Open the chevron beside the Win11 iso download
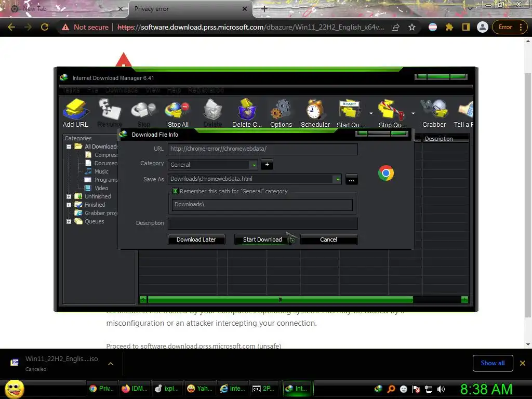532x399 pixels. pos(111,364)
